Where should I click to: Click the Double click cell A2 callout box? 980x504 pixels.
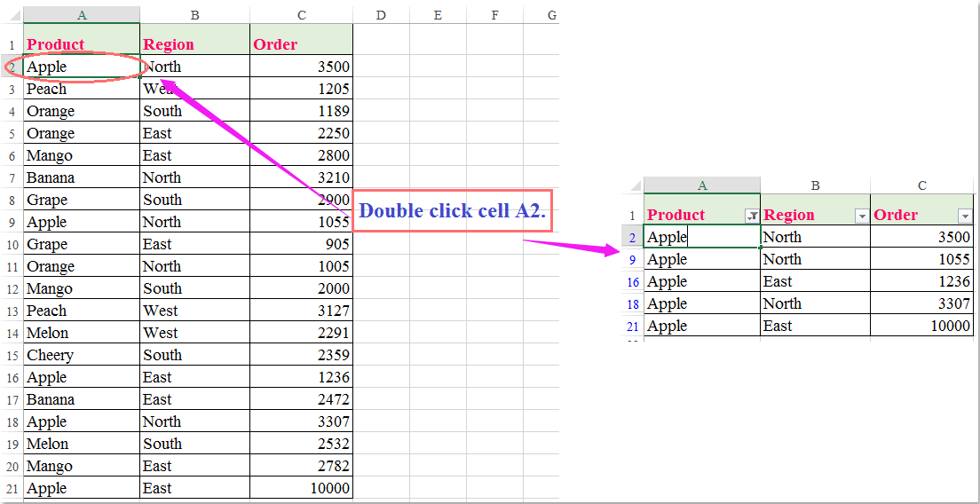pyautogui.click(x=453, y=211)
